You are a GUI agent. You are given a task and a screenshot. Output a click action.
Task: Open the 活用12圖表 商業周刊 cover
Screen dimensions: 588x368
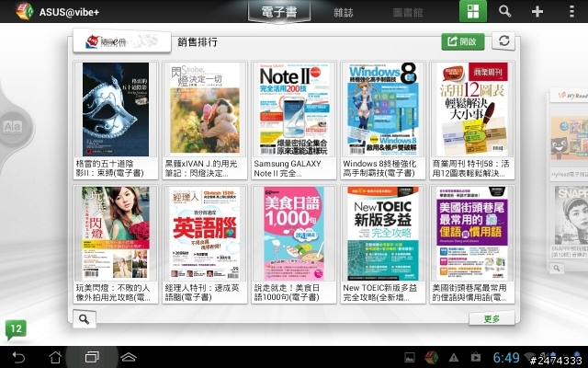[x=472, y=109]
